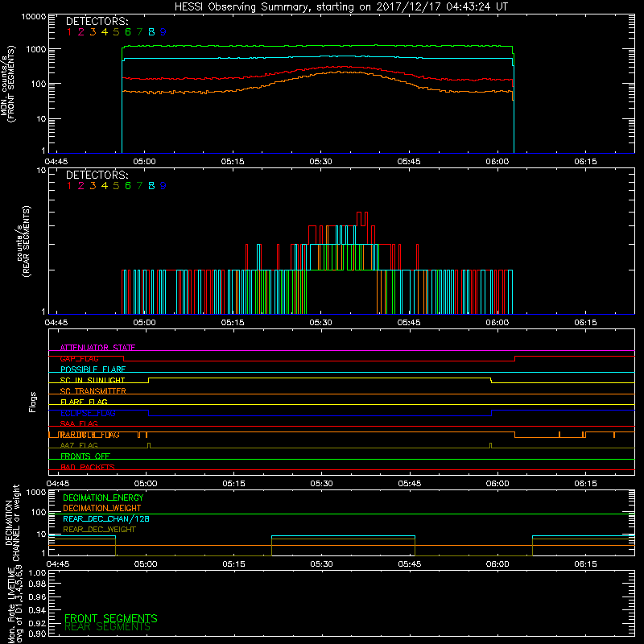Select red detector 1 in front segments legend
This screenshot has width=644, height=644.
click(69, 32)
